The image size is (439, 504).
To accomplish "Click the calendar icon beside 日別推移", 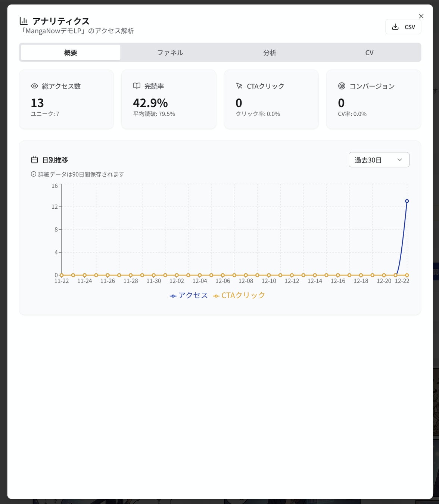I will point(34,160).
